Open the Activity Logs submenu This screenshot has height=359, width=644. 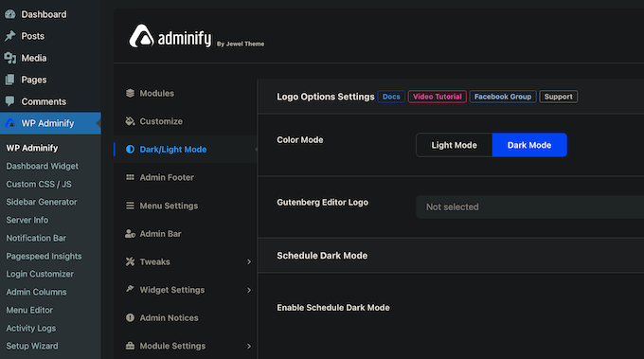click(31, 328)
